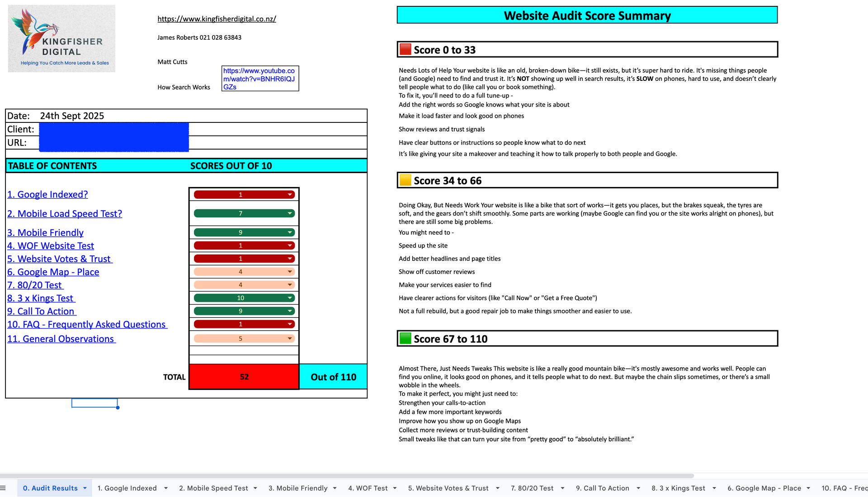Open the 80/20 Test tab menu arrow
The width and height of the screenshot is (868, 497).
click(x=562, y=488)
